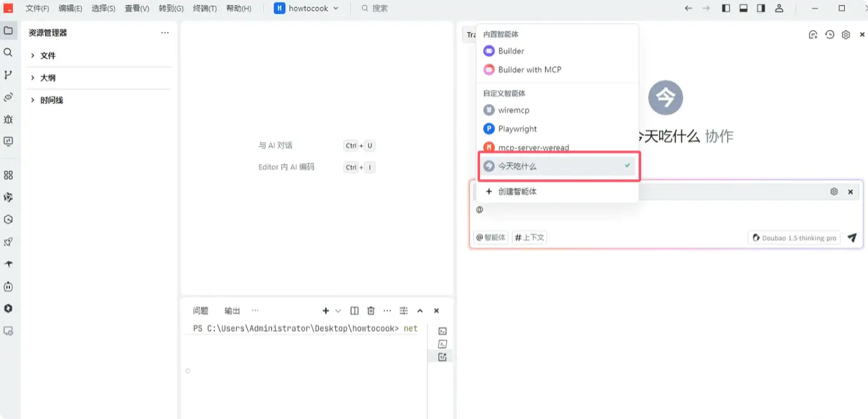Viewport: 868px width, 419px height.
Task: Go forward with right arrow in title bar
Action: [x=706, y=8]
